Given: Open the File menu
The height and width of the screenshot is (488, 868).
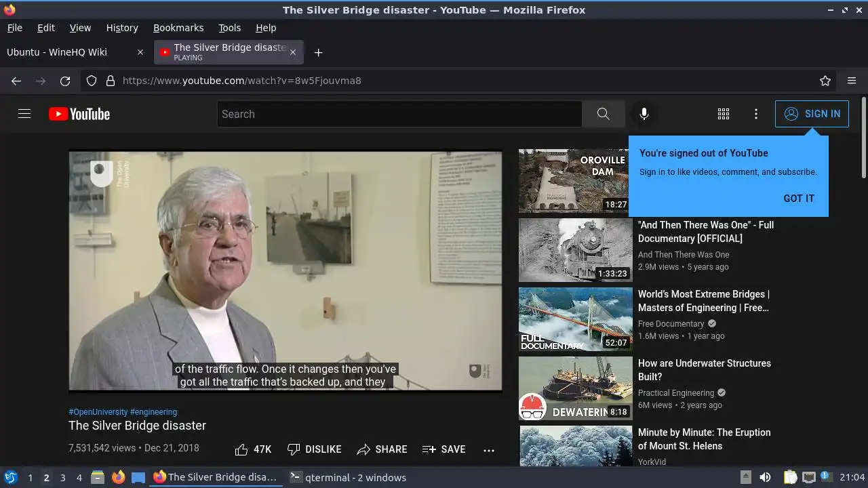Looking at the screenshot, I should [x=14, y=28].
